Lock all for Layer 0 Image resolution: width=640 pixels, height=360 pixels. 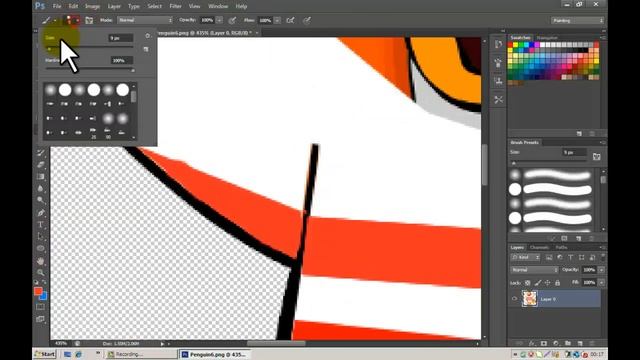[x=558, y=282]
